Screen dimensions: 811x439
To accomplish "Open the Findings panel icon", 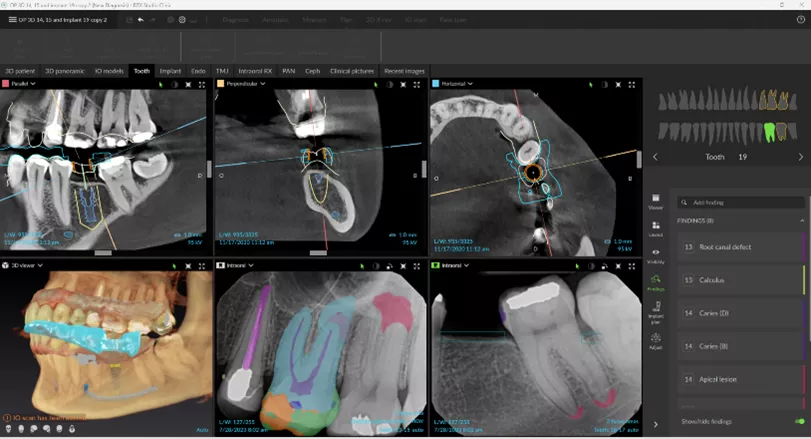I will 656,284.
